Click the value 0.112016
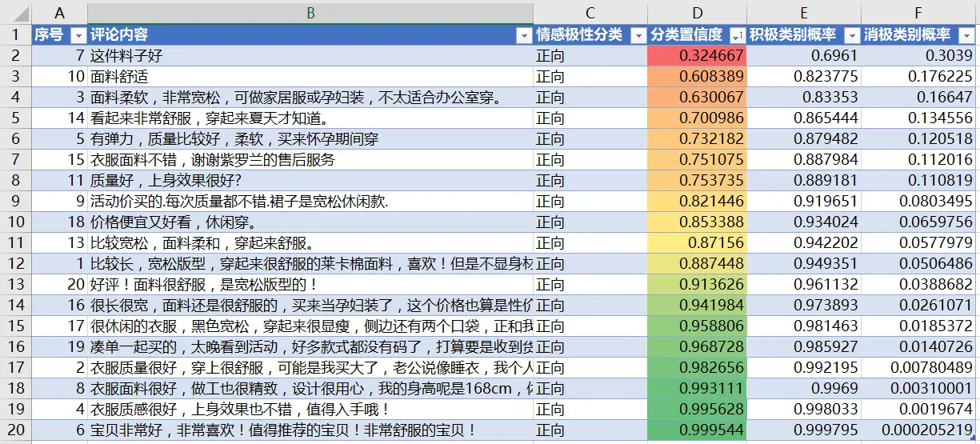 918,160
